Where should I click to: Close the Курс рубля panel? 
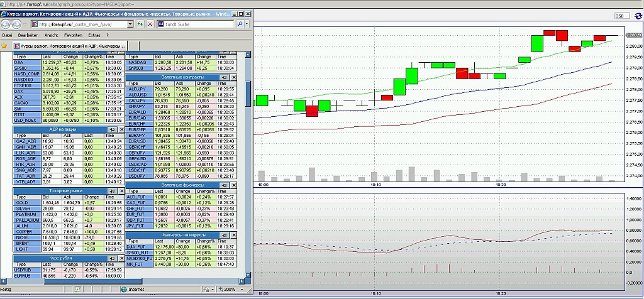121,258
